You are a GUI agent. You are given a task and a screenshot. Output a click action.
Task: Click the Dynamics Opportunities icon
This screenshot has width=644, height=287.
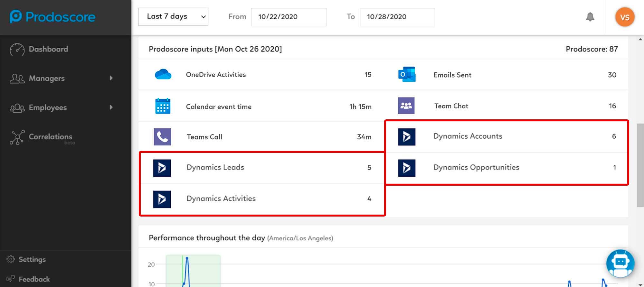(x=407, y=168)
